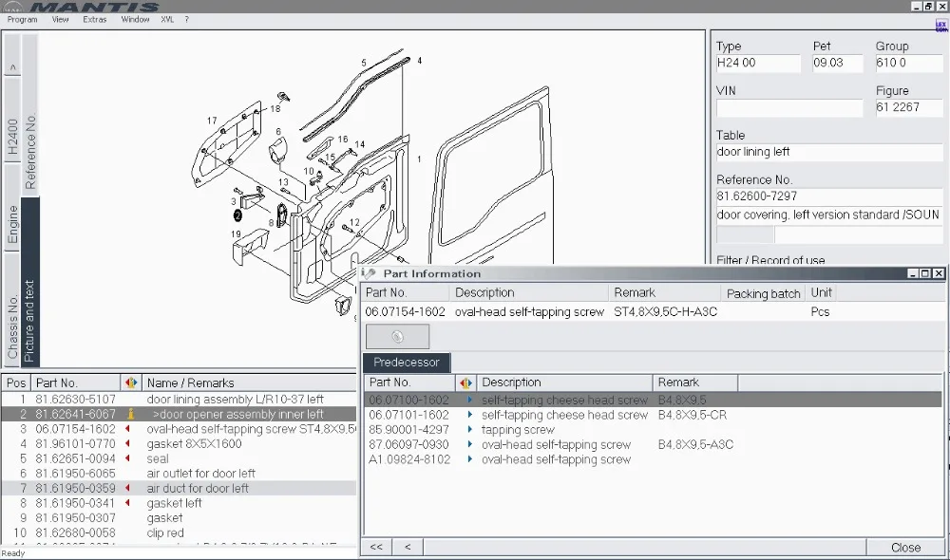Click blue arrow beside predecessor part A1.09824-8102
Image resolution: width=950 pixels, height=560 pixels.
click(468, 459)
